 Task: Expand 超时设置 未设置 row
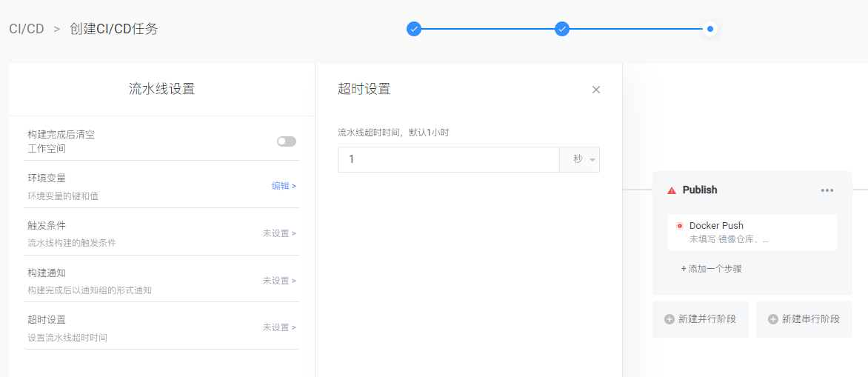279,327
